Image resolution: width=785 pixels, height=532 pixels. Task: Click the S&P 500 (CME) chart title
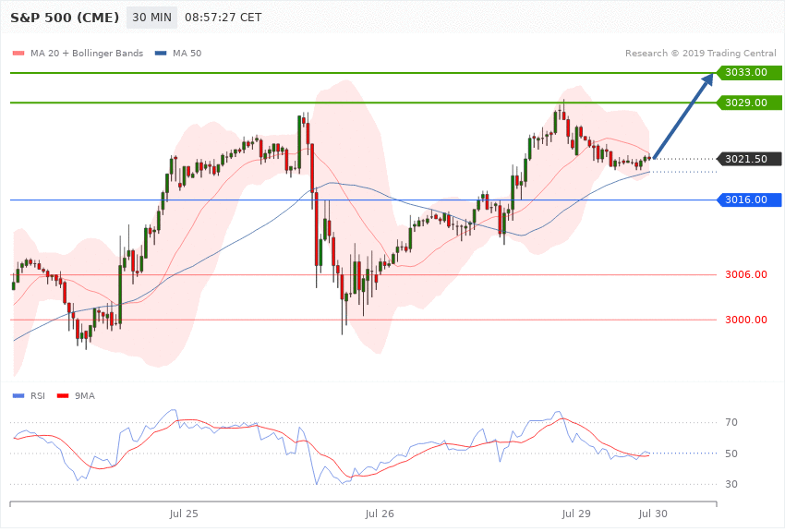(x=65, y=18)
